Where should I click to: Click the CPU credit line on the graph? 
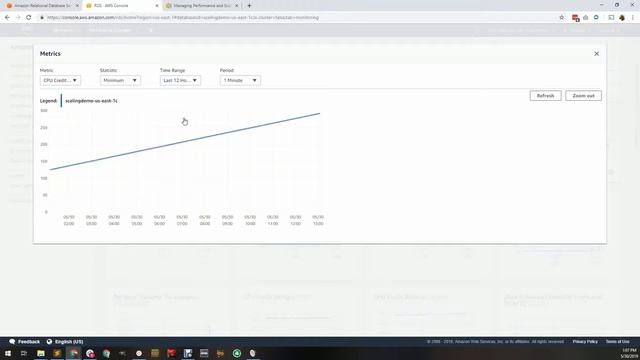point(185,142)
